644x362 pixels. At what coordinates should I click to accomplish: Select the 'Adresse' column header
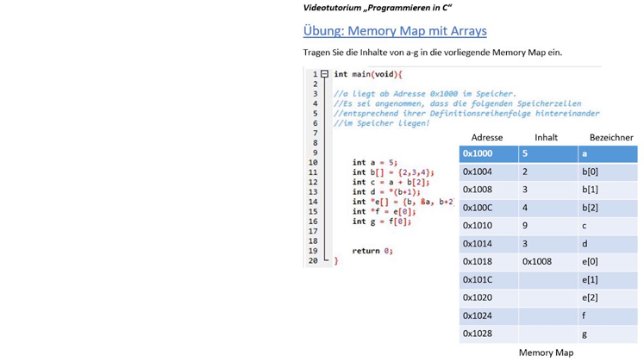click(487, 137)
